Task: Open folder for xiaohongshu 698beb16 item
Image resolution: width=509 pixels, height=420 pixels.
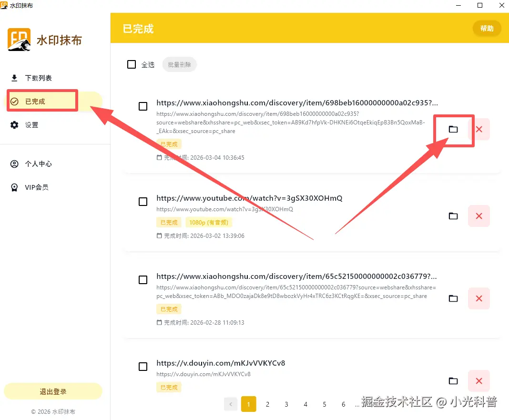Action: pyautogui.click(x=453, y=129)
